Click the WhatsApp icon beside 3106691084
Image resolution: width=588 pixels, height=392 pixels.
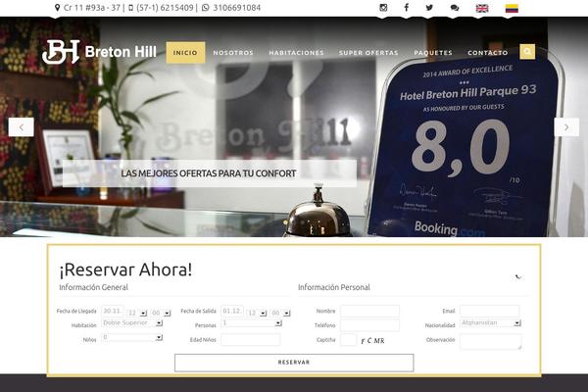(205, 8)
